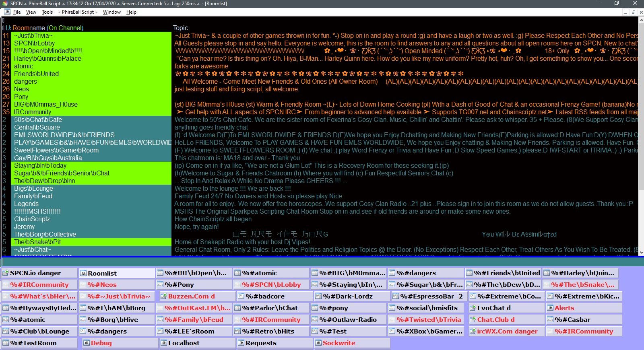The height and width of the screenshot is (350, 644).
Task: Open the %#EspressoBar_2 channel tab
Action: point(429,296)
